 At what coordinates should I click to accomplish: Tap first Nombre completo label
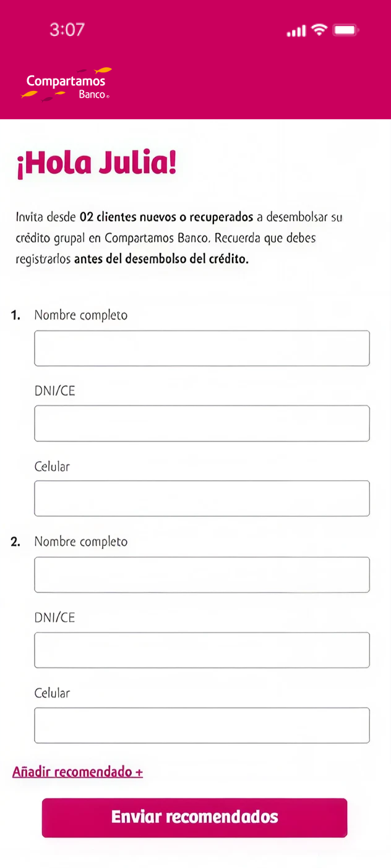(x=81, y=316)
